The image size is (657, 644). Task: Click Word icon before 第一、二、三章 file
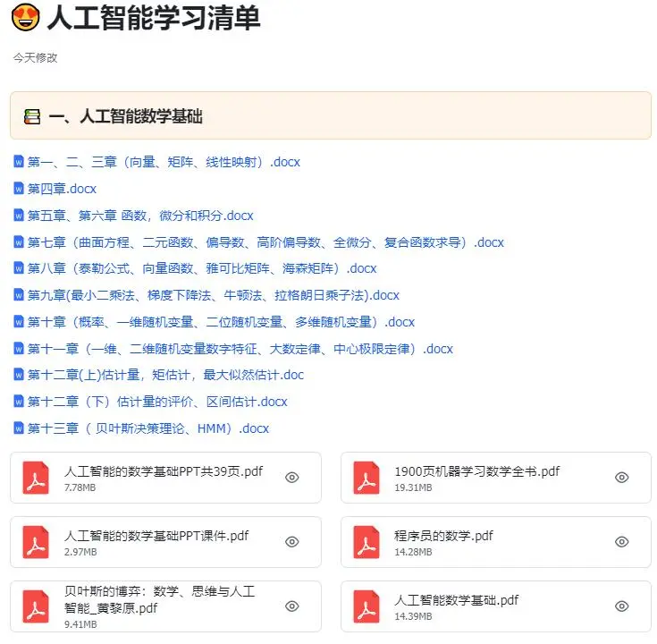(x=19, y=161)
